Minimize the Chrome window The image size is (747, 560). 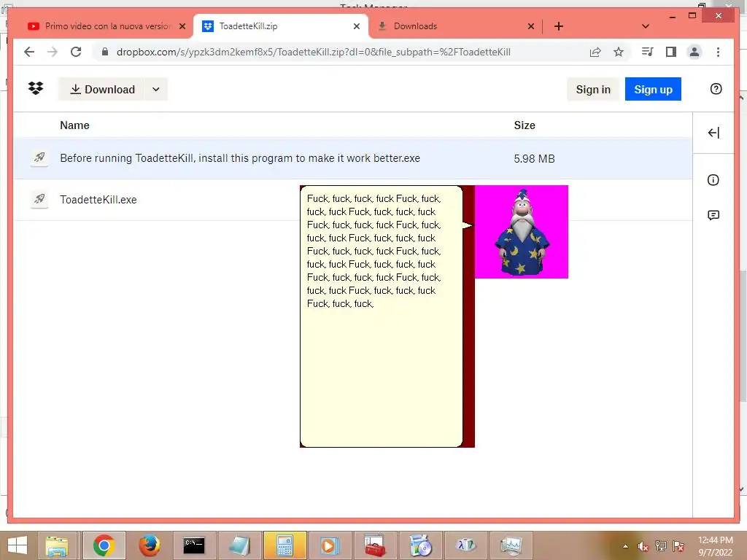coord(672,16)
